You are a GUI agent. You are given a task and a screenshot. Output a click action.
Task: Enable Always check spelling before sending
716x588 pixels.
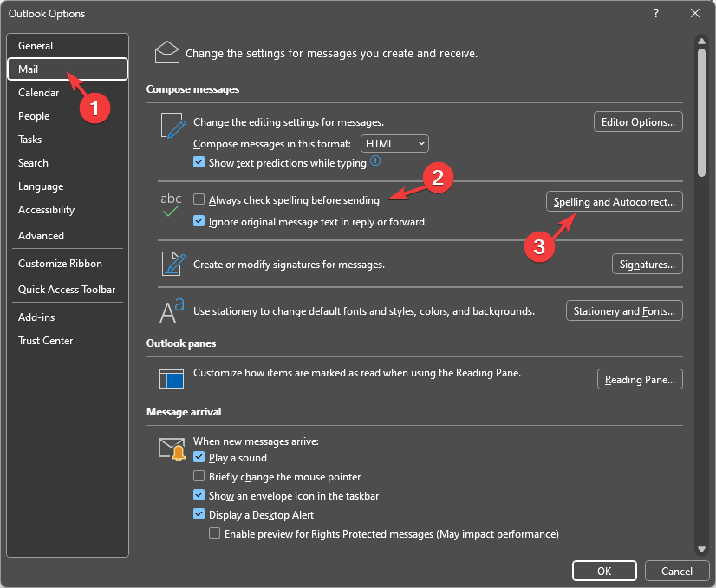click(199, 200)
